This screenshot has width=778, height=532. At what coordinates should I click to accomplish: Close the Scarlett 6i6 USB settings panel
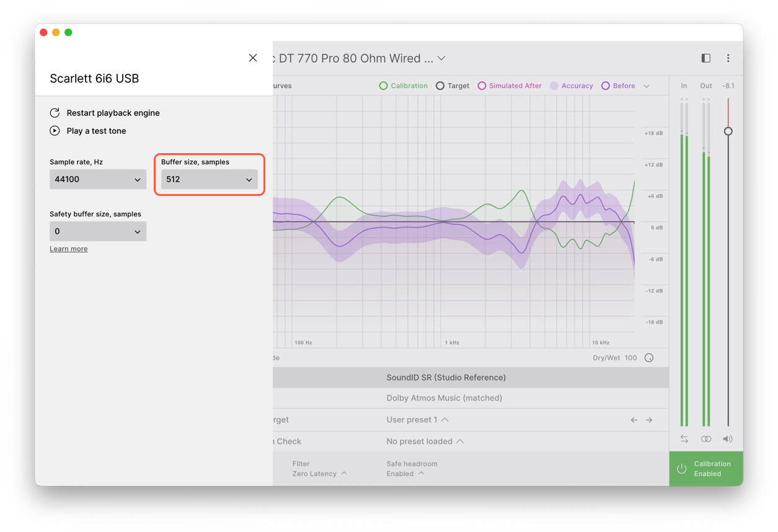pos(253,58)
